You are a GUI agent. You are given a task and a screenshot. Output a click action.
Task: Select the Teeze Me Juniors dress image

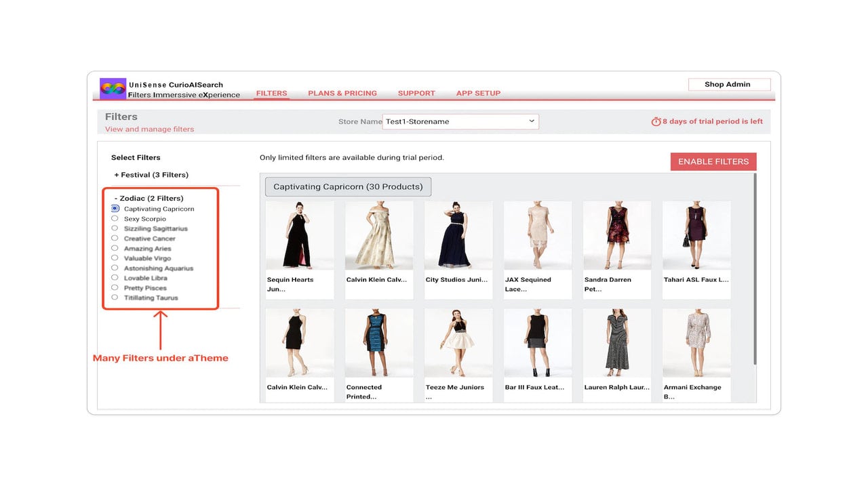(x=458, y=343)
